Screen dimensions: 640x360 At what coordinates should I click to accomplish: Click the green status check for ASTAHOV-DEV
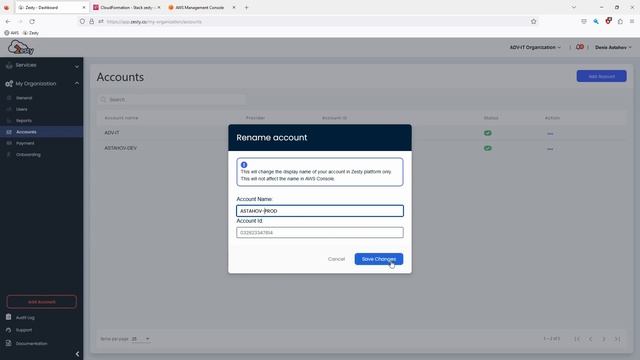tap(488, 148)
